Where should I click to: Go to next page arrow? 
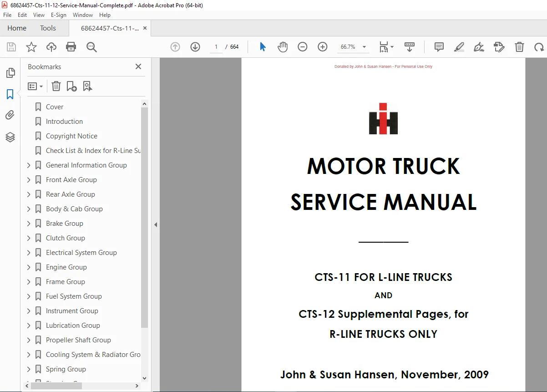tap(195, 47)
